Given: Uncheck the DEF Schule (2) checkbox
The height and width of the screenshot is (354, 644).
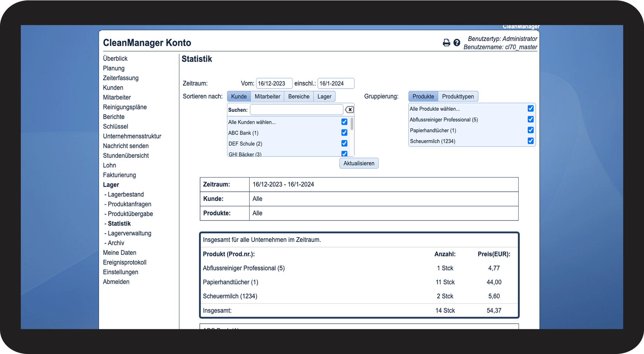Looking at the screenshot, I should click(344, 143).
